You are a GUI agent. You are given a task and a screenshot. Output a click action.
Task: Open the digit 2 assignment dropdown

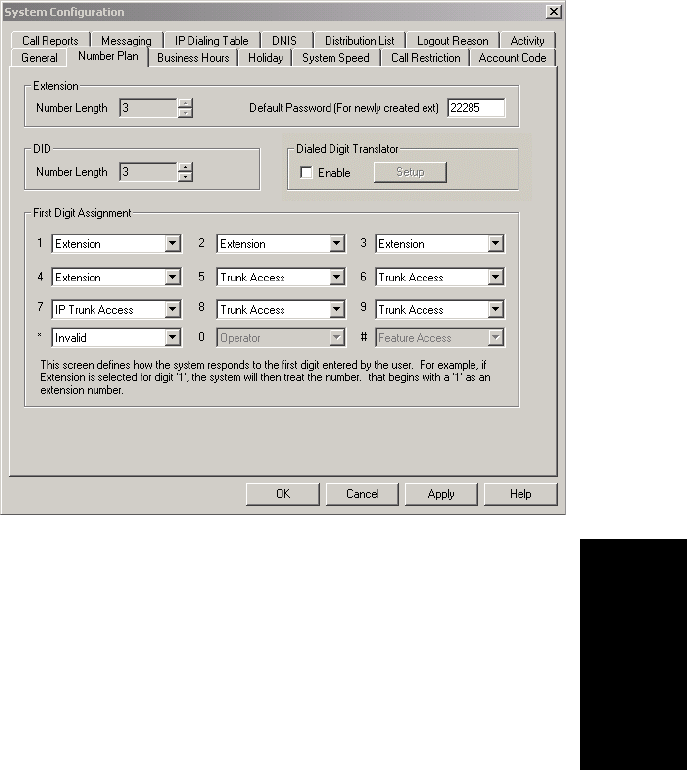[336, 244]
